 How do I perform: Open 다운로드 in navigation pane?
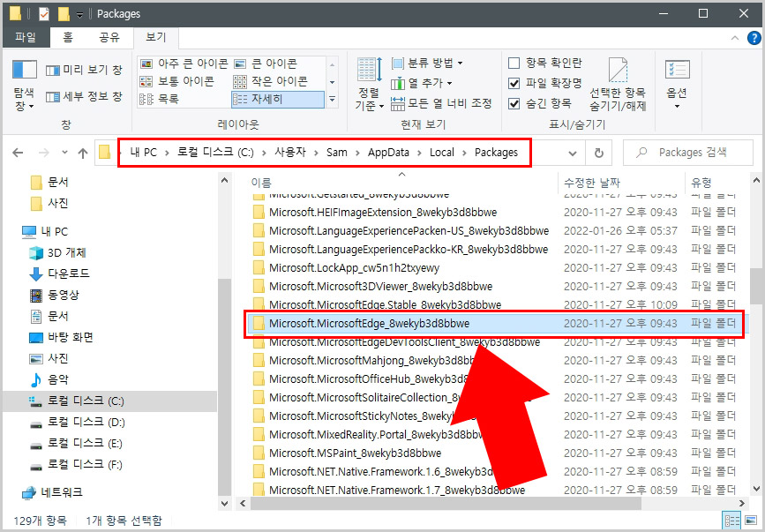pos(59,273)
